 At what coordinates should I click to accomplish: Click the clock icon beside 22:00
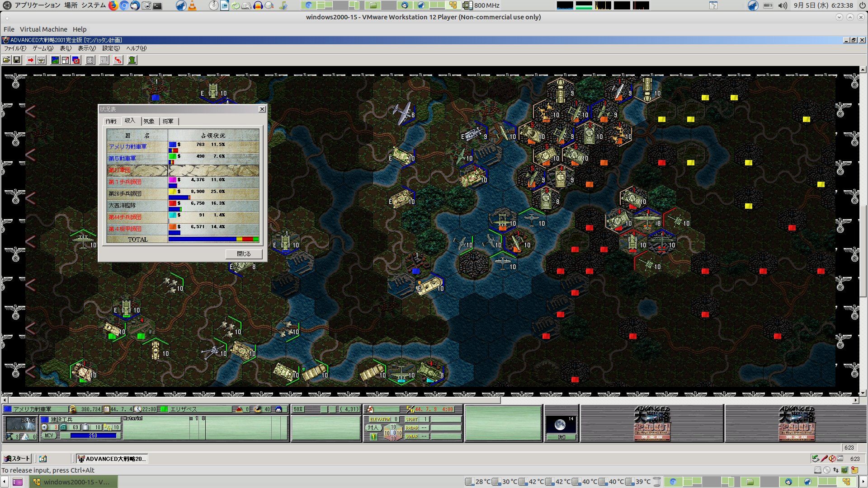(138, 409)
